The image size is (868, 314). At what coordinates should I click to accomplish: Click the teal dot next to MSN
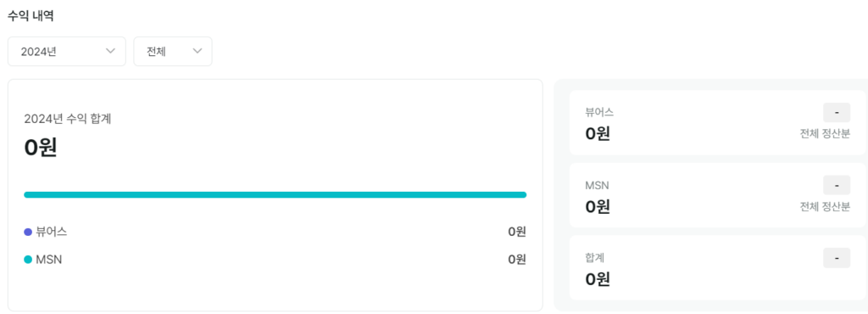[x=28, y=259]
